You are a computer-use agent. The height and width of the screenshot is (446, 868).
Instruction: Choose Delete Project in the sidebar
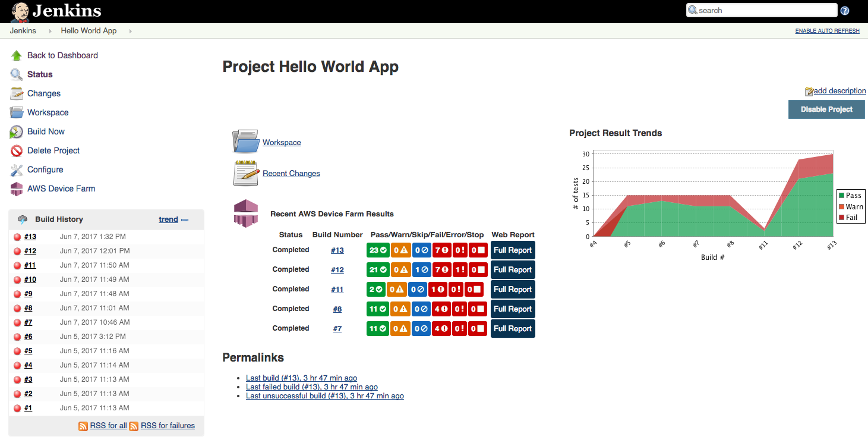(x=53, y=150)
